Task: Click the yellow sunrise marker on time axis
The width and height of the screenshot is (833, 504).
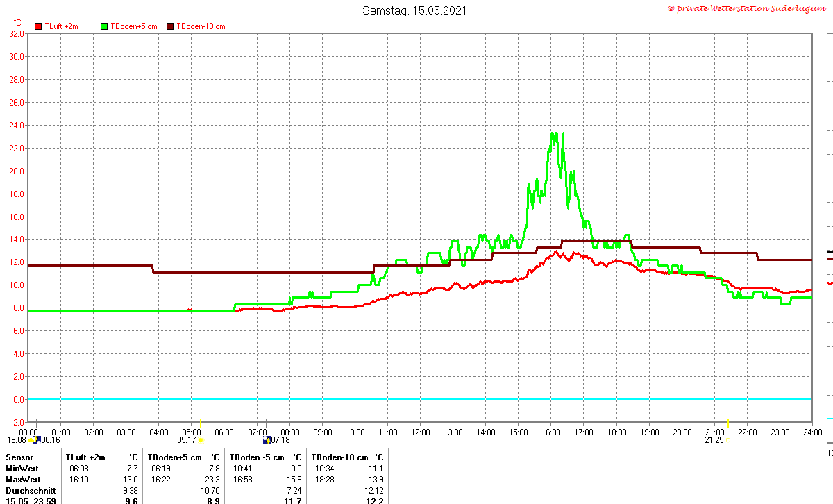Action: [200, 423]
